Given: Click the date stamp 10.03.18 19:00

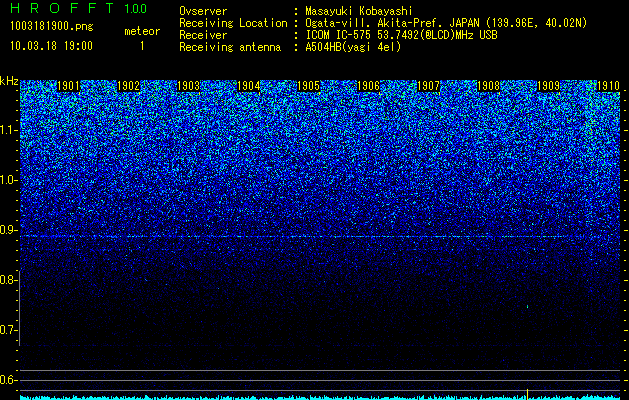Looking at the screenshot, I should click(x=51, y=46).
